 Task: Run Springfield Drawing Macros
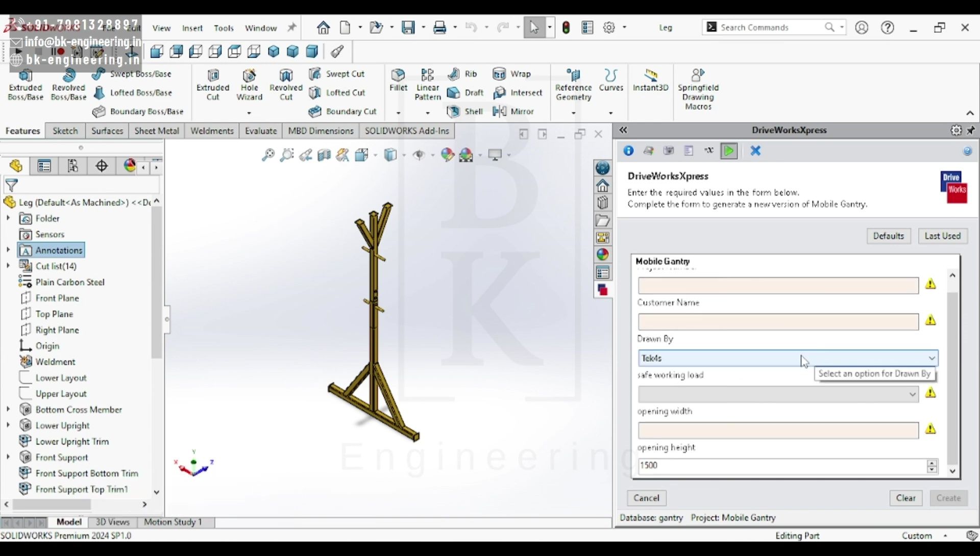pyautogui.click(x=698, y=89)
